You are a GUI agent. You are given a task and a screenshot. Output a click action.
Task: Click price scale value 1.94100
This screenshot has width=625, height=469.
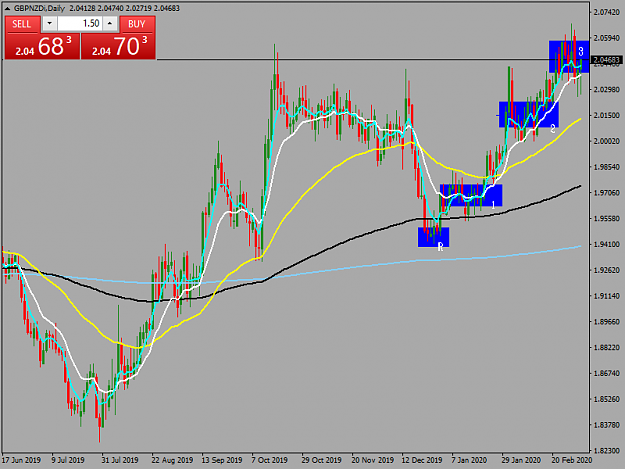pos(607,245)
